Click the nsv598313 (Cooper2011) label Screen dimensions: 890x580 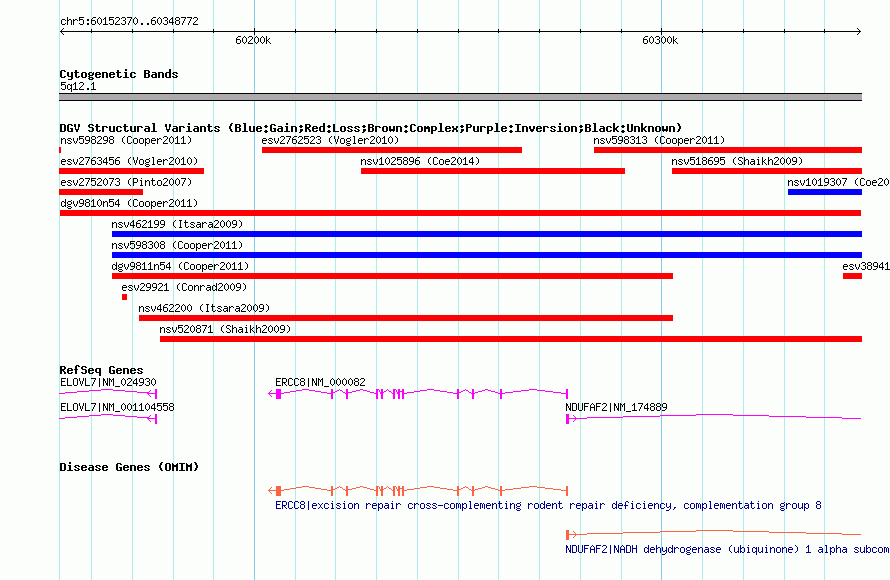pos(659,140)
